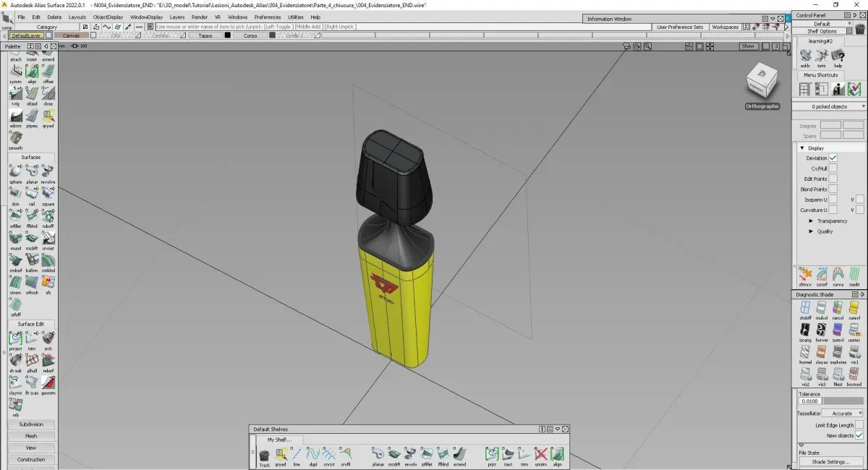868x470 pixels.
Task: Open the Tessellator Accurate dropdown
Action: pos(842,414)
